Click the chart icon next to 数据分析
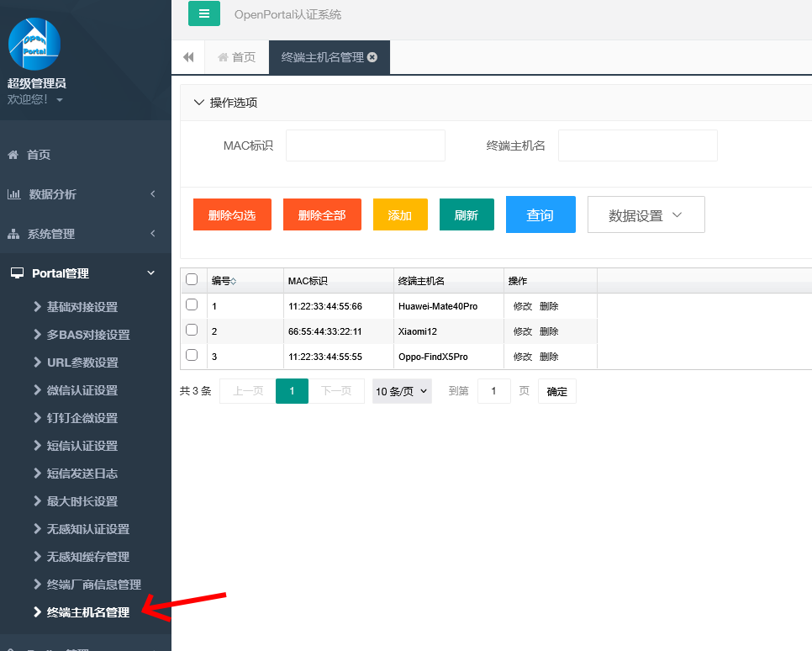 point(13,194)
